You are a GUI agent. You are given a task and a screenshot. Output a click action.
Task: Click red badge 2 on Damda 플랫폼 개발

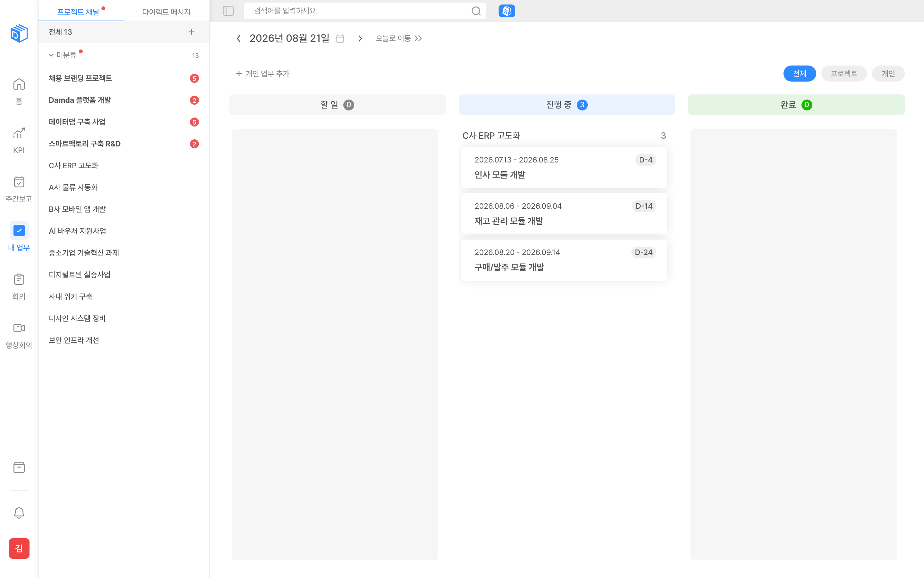click(x=194, y=100)
